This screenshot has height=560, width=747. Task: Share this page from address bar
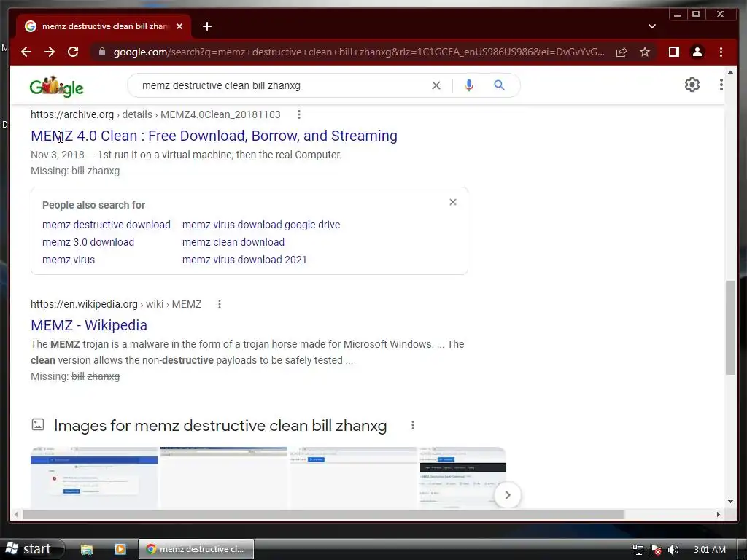622,52
